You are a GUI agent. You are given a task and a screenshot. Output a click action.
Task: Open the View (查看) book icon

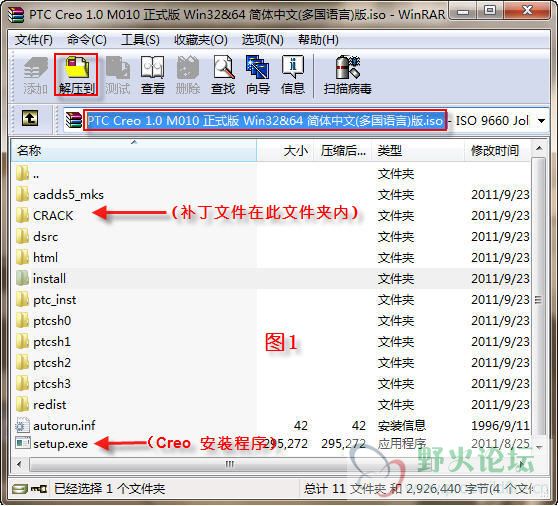152,75
